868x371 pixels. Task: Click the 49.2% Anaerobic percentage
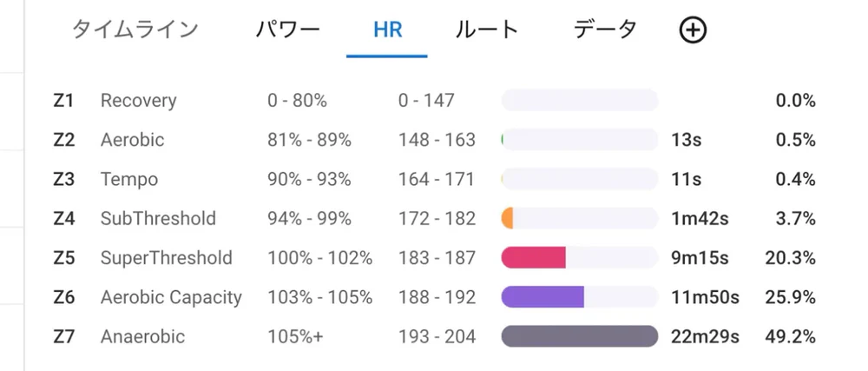790,336
